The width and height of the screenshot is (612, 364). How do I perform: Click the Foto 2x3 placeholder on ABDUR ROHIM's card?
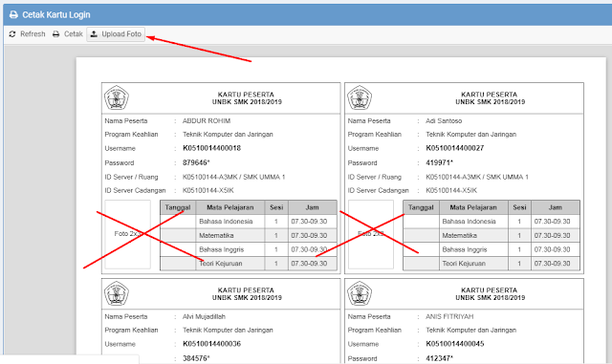pyautogui.click(x=127, y=234)
